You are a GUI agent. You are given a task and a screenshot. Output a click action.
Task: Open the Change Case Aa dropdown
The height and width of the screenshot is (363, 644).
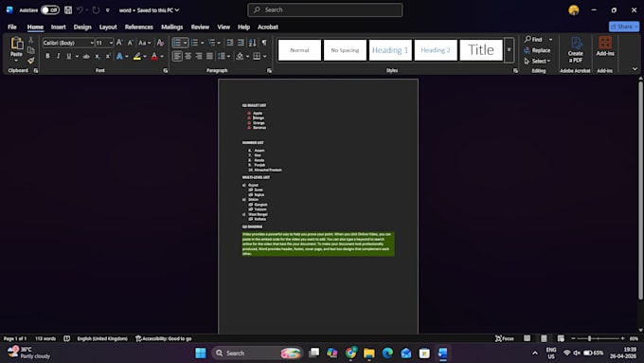(x=144, y=43)
